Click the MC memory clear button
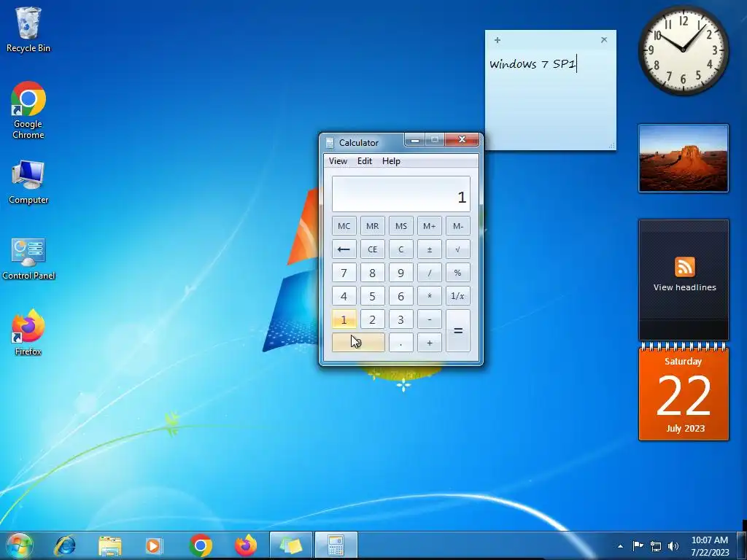Screen dimensions: 747x560 (x=344, y=226)
